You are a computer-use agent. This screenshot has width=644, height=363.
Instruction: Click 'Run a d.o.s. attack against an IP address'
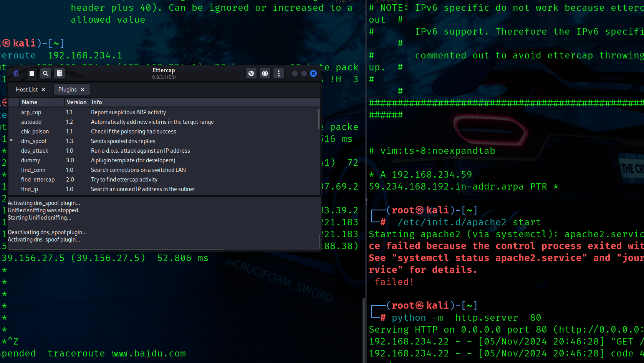click(141, 151)
